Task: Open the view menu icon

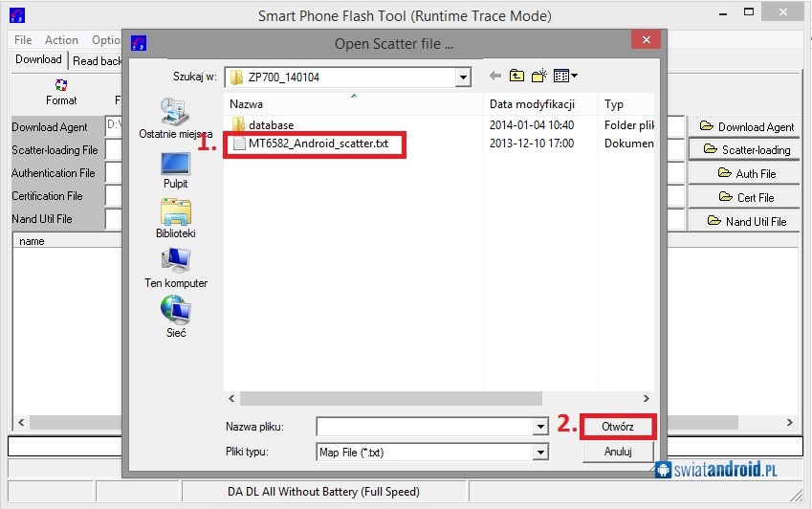Action: 565,77
